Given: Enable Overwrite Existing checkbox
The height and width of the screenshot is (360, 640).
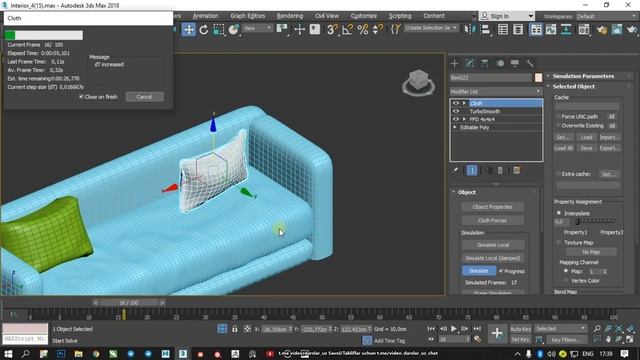Looking at the screenshot, I should coord(558,126).
